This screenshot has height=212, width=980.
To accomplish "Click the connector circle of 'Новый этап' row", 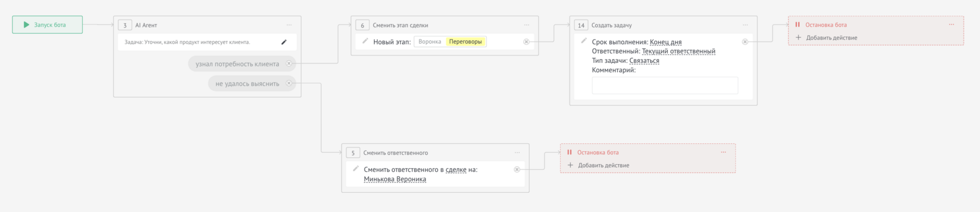I will click(x=526, y=42).
